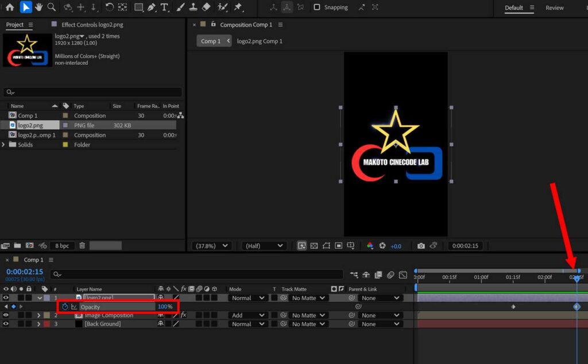The height and width of the screenshot is (364, 588).
Task: Hide the Back Ground layer eye
Action: 6,324
